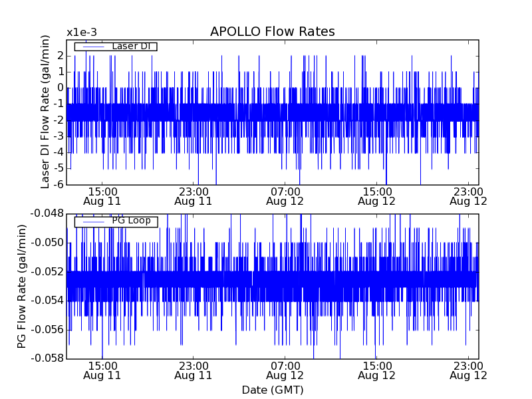532x399 pixels.
Task: Click the 0 tick on the upper y-axis
Action: (60, 88)
